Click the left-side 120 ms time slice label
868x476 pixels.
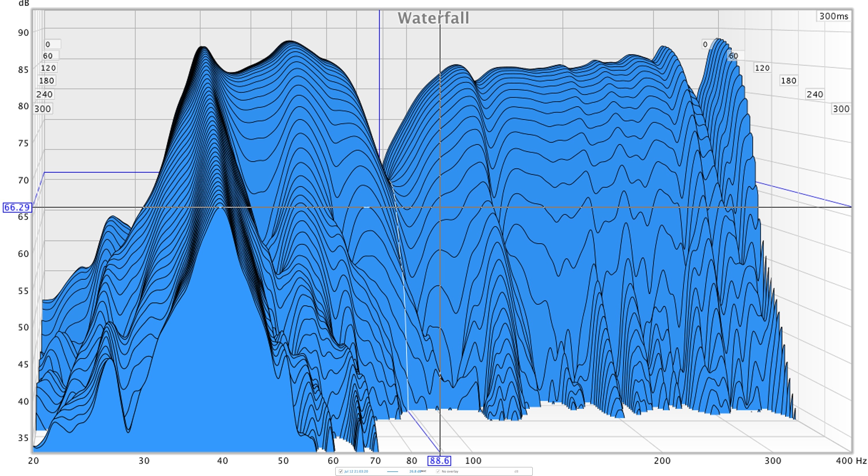pyautogui.click(x=48, y=68)
